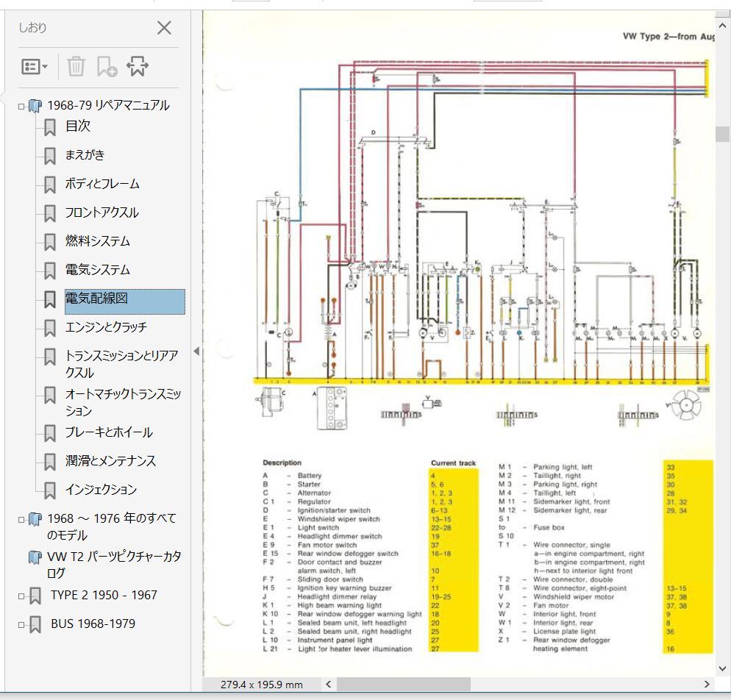This screenshot has width=731, height=700.
Task: Click the しおり panel title
Action: 32,27
